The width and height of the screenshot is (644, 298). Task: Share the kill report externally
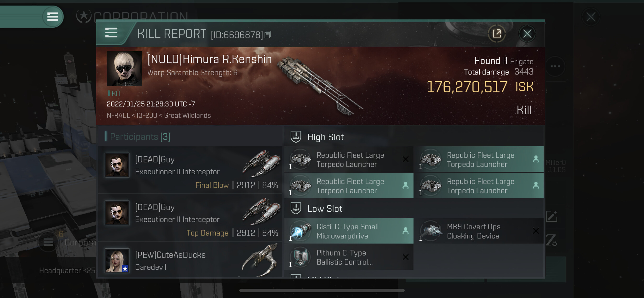pyautogui.click(x=496, y=34)
